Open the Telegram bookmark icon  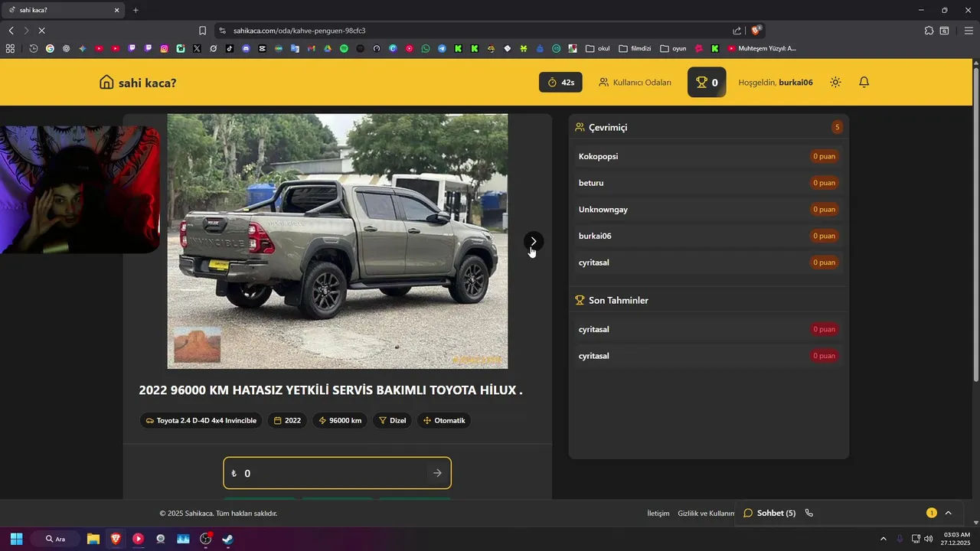coord(442,48)
